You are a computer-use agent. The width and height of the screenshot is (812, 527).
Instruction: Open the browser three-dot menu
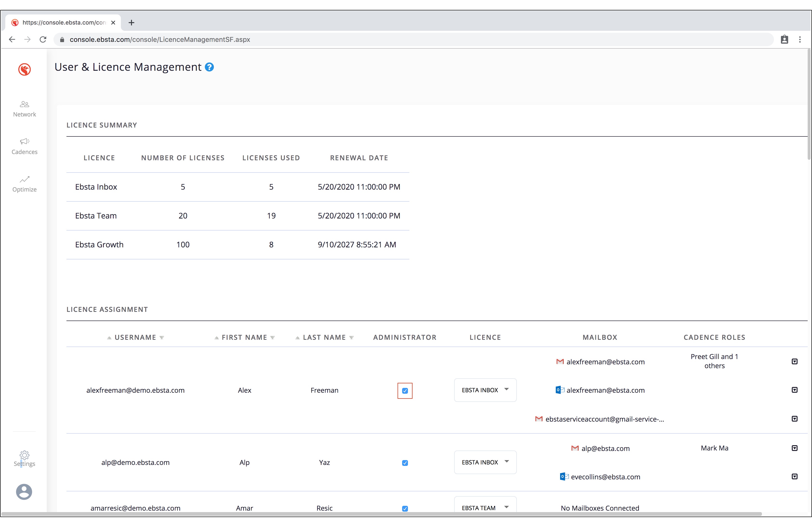click(800, 39)
